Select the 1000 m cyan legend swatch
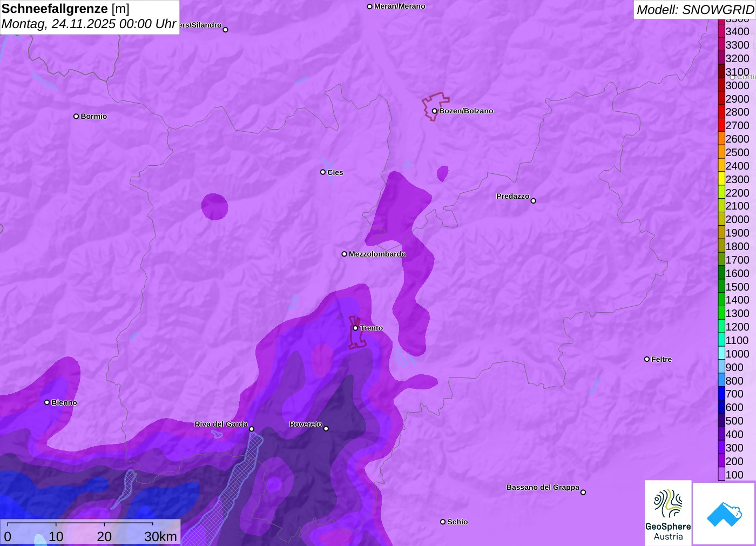Screen dimensions: 756x546 click(721, 354)
